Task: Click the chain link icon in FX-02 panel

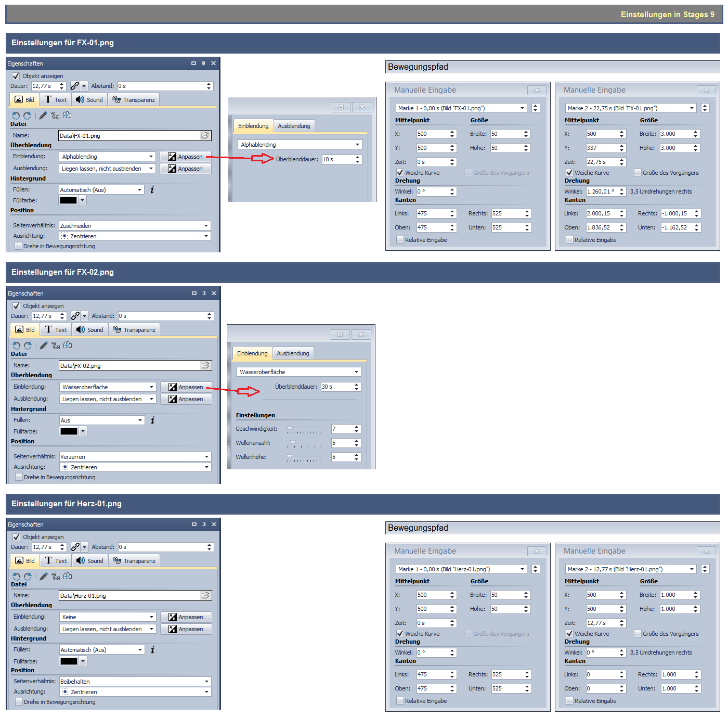Action: click(x=75, y=316)
